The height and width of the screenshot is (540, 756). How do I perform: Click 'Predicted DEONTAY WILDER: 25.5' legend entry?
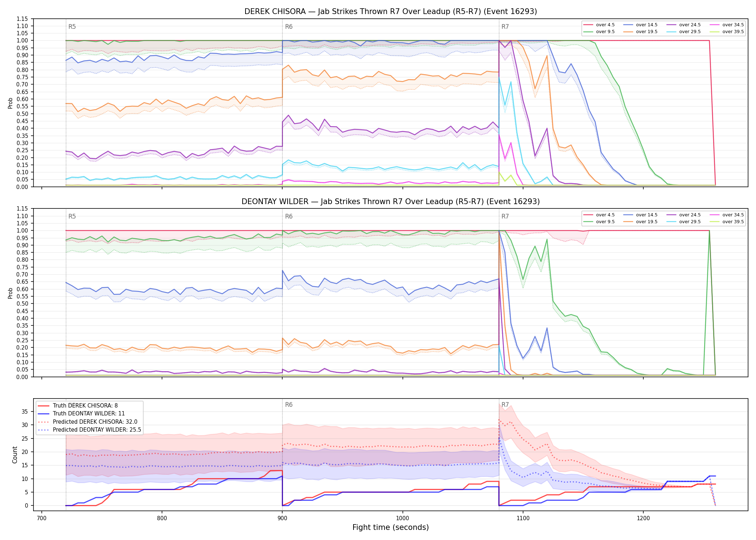tap(90, 430)
